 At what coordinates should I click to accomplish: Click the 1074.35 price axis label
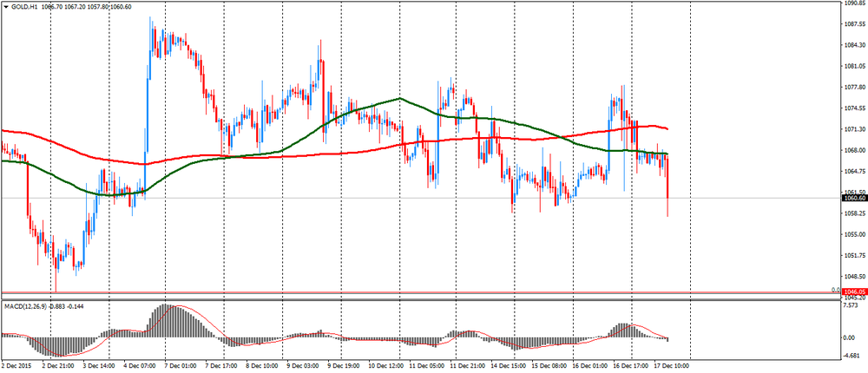(x=854, y=108)
